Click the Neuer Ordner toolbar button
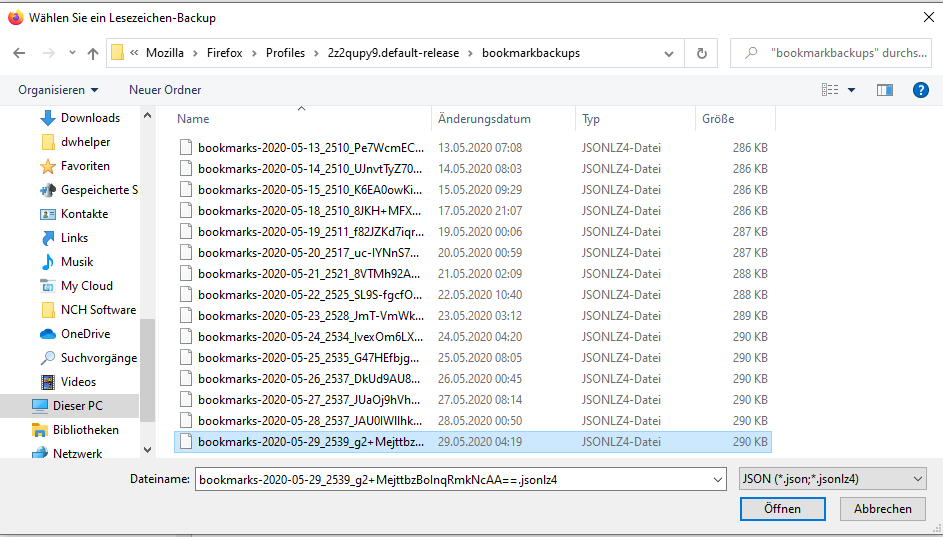Screen dimensions: 943x537 (x=165, y=90)
